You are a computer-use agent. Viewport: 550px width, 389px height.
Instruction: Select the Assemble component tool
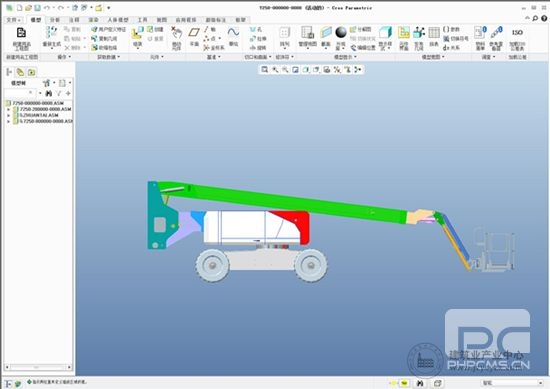tap(137, 37)
